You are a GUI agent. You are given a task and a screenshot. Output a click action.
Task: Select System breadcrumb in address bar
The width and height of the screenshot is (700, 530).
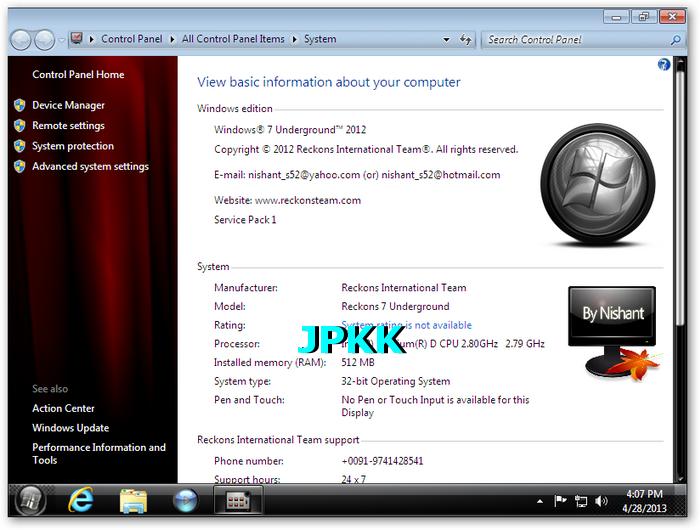320,39
